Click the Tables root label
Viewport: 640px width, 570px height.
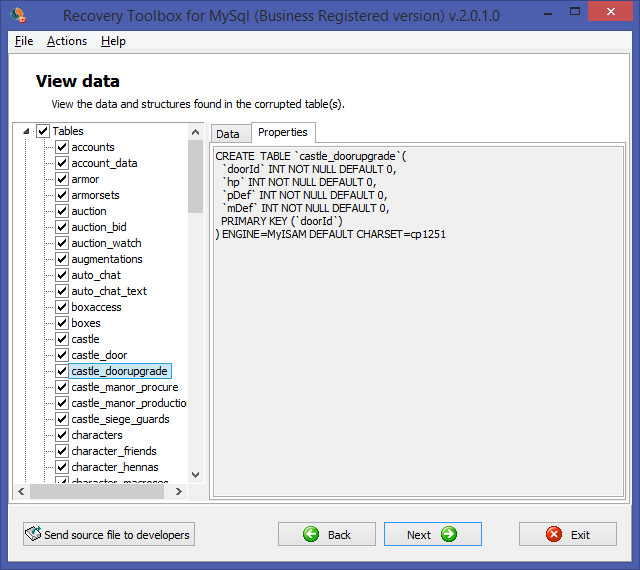68,131
